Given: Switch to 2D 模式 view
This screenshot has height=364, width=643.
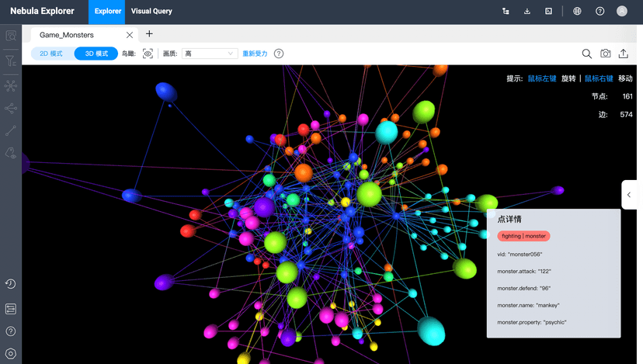Looking at the screenshot, I should point(51,54).
